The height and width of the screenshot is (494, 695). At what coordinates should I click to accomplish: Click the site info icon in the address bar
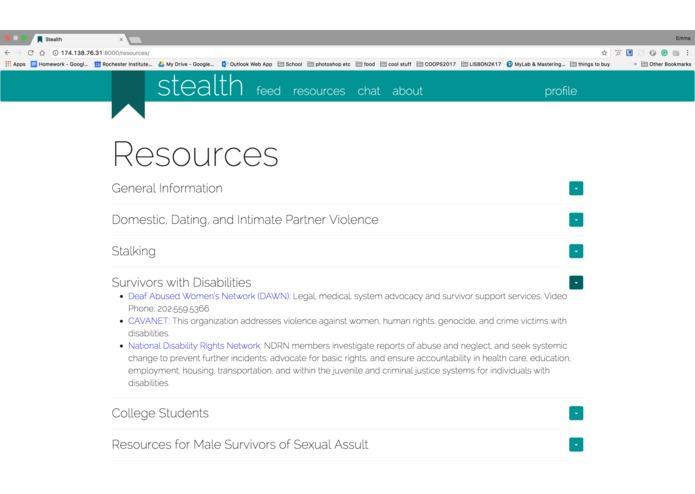pos(55,53)
